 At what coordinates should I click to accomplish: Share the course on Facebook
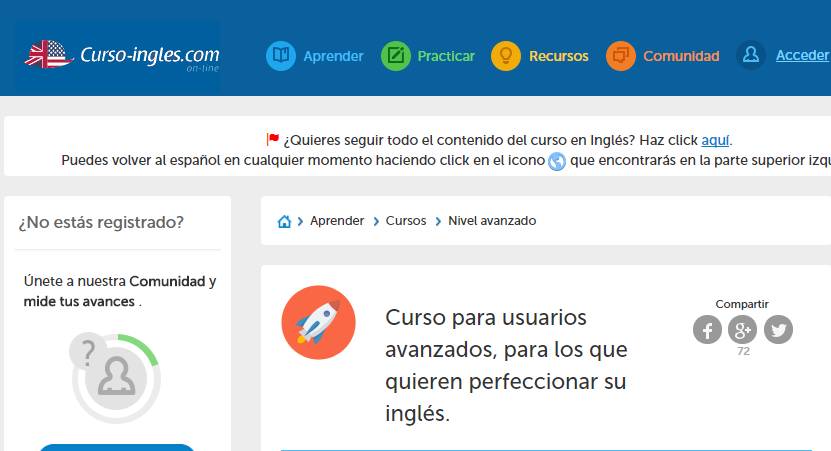(707, 329)
